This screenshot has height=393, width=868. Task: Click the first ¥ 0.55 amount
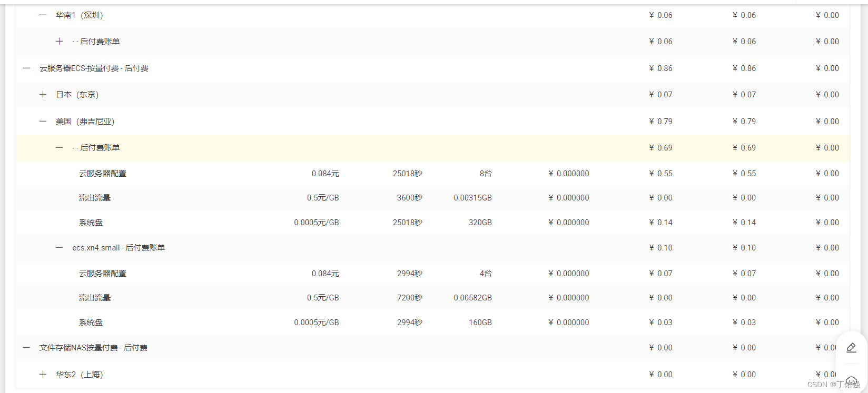pyautogui.click(x=660, y=174)
